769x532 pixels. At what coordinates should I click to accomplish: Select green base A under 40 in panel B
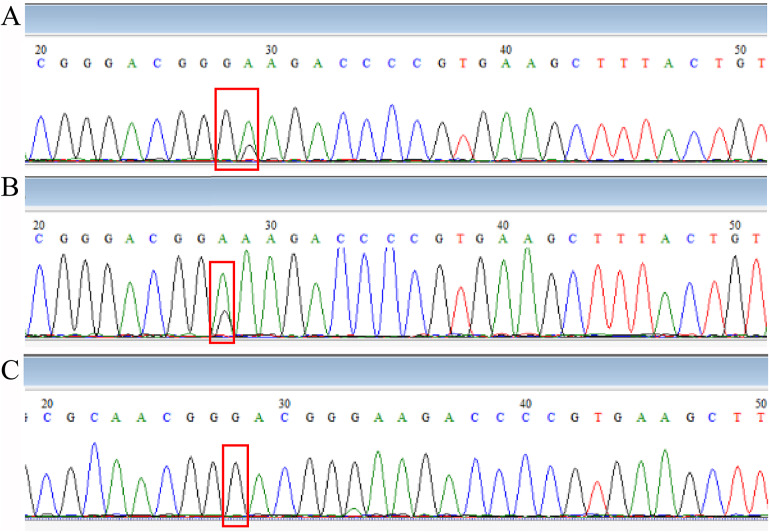(x=503, y=239)
